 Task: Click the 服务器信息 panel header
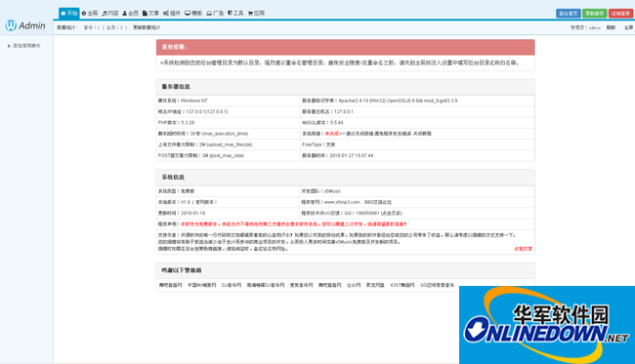click(x=346, y=87)
